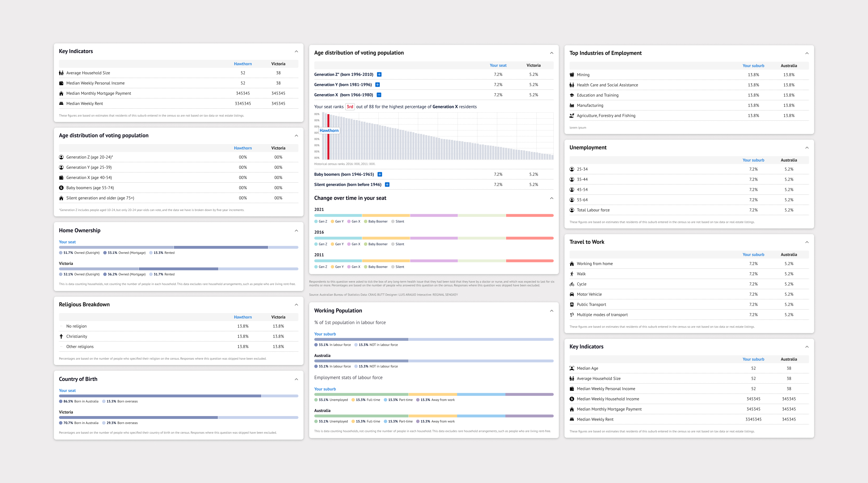Screen dimensions: 868x483
Task: Click the Christianity cross icon
Action: coord(61,336)
